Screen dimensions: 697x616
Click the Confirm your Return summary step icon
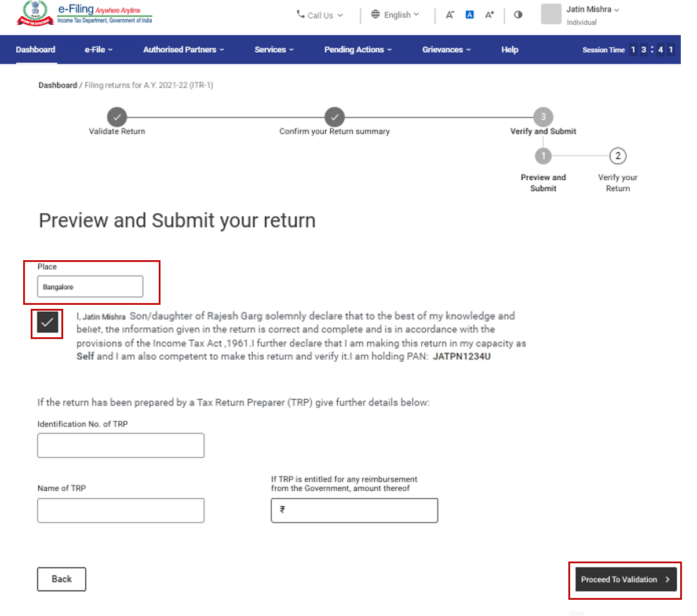pyautogui.click(x=335, y=117)
